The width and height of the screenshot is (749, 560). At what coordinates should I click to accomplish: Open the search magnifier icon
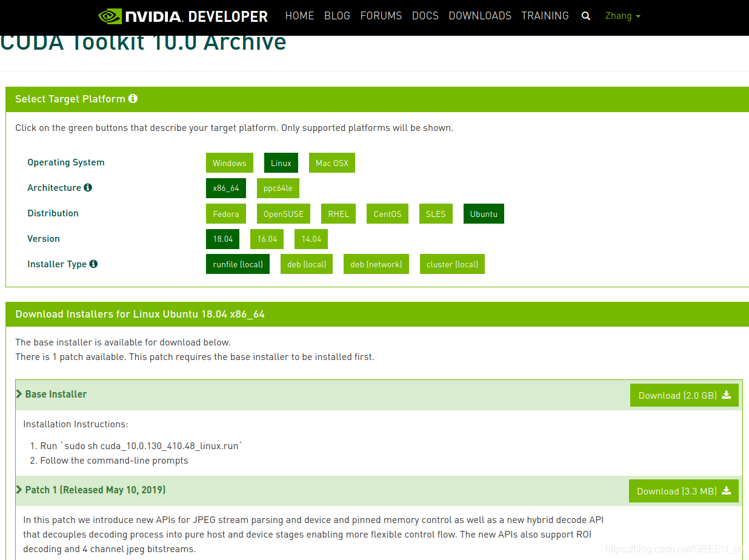click(x=585, y=16)
